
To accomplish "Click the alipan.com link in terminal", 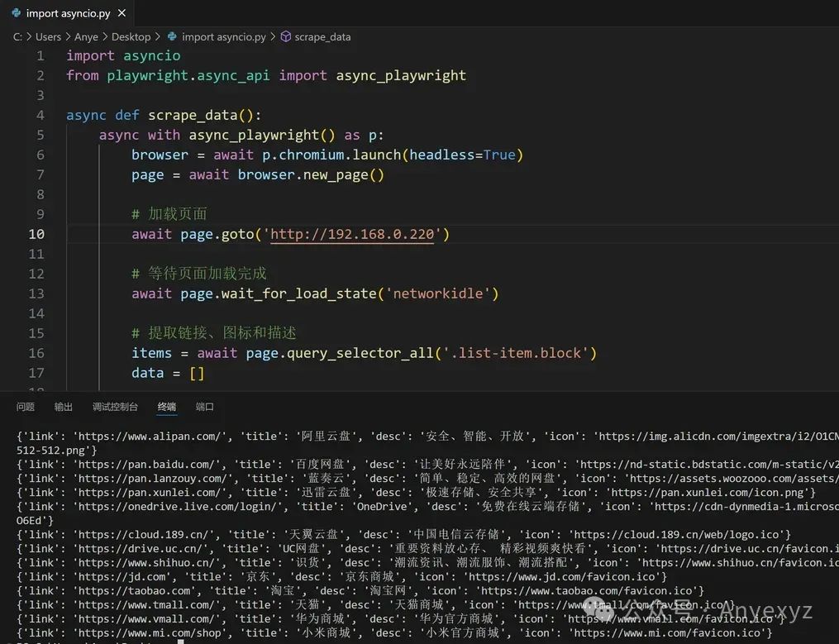I will [x=150, y=436].
